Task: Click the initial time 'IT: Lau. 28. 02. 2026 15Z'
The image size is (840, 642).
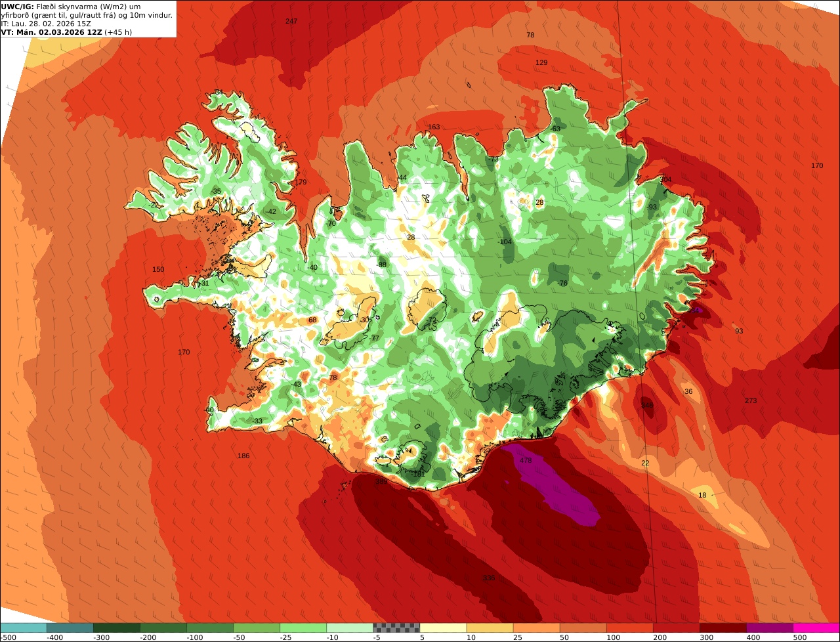Action: click(x=46, y=24)
